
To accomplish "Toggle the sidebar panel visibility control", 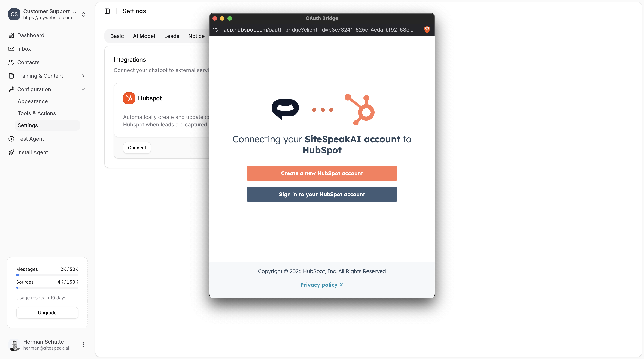I will coord(107,11).
